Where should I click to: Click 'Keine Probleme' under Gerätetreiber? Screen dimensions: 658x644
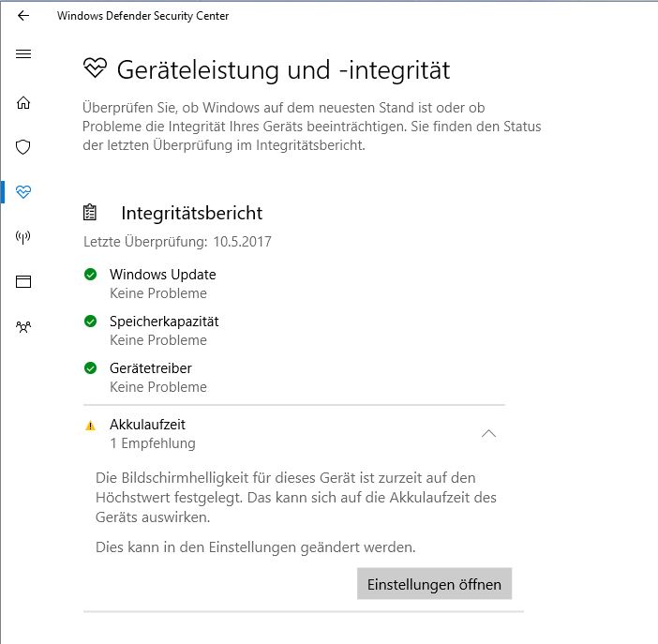tap(158, 386)
